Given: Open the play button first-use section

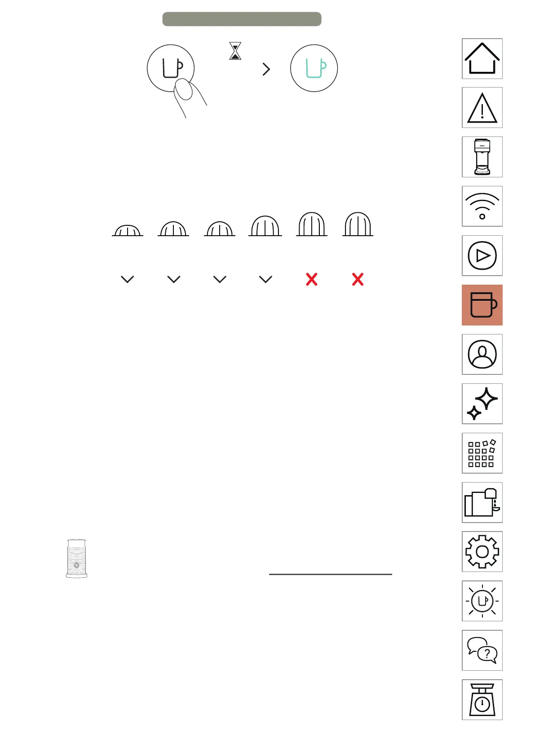Looking at the screenshot, I should [x=482, y=256].
